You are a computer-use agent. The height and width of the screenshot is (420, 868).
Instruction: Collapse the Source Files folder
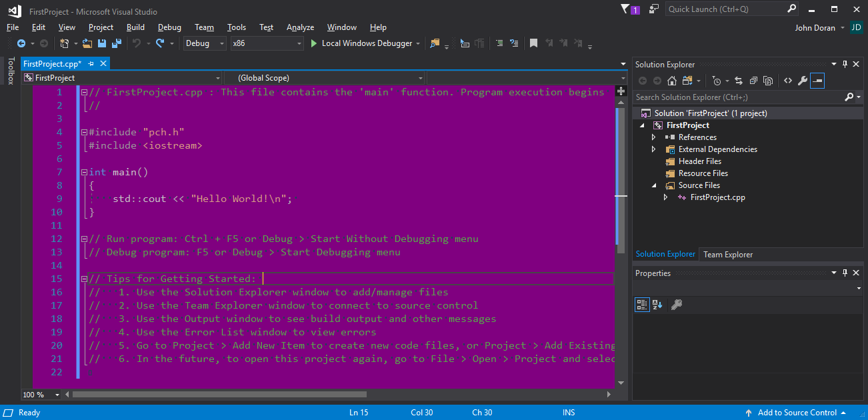[x=654, y=185]
